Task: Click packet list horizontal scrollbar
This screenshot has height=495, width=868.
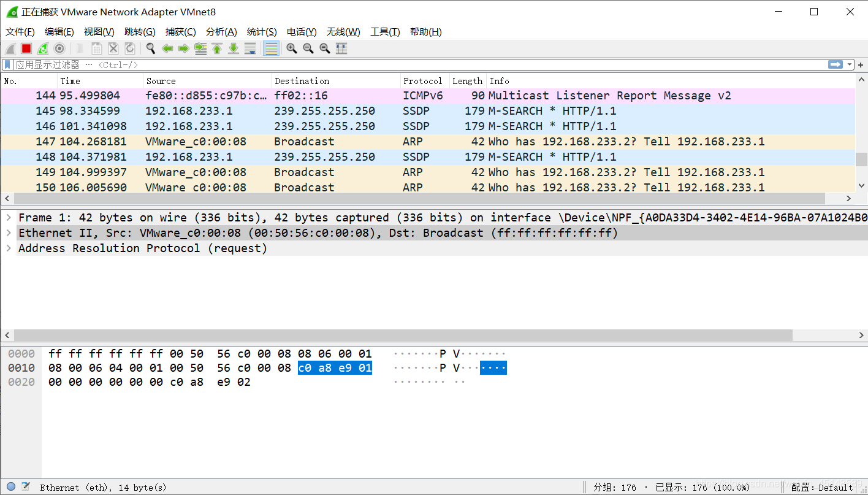Action: (420, 199)
